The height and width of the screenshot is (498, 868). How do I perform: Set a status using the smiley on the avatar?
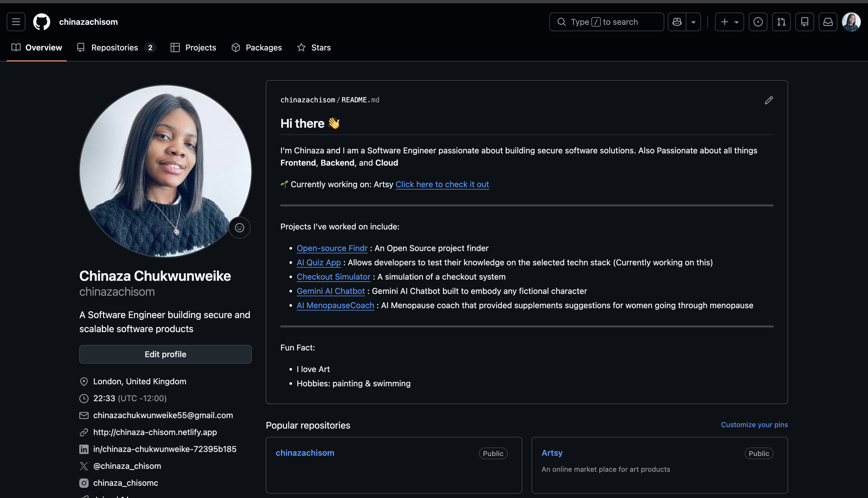pyautogui.click(x=239, y=227)
